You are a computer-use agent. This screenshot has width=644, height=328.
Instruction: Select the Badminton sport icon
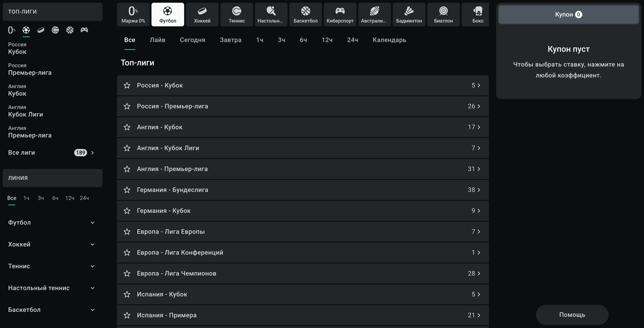tap(409, 15)
